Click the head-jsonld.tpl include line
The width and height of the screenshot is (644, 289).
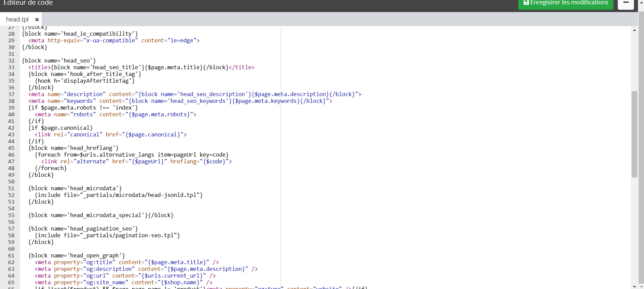pos(119,195)
